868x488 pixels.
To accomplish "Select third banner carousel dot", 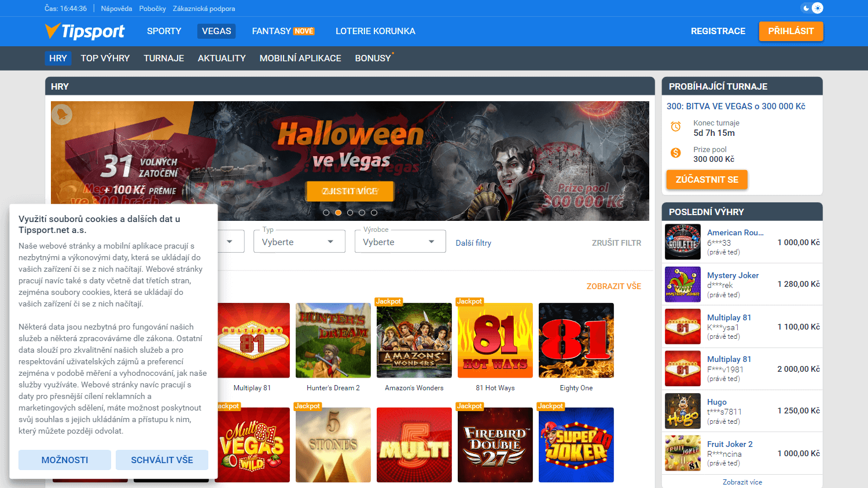I will pyautogui.click(x=350, y=213).
